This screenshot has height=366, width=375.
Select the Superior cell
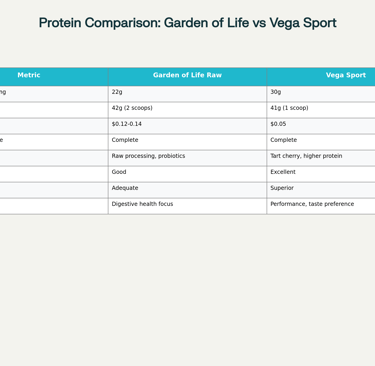(321, 190)
